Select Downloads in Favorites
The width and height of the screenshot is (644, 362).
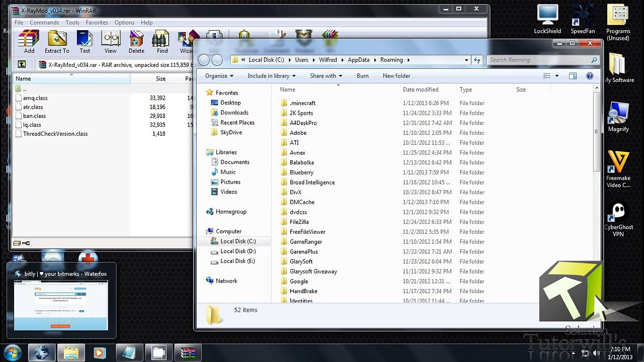[234, 113]
